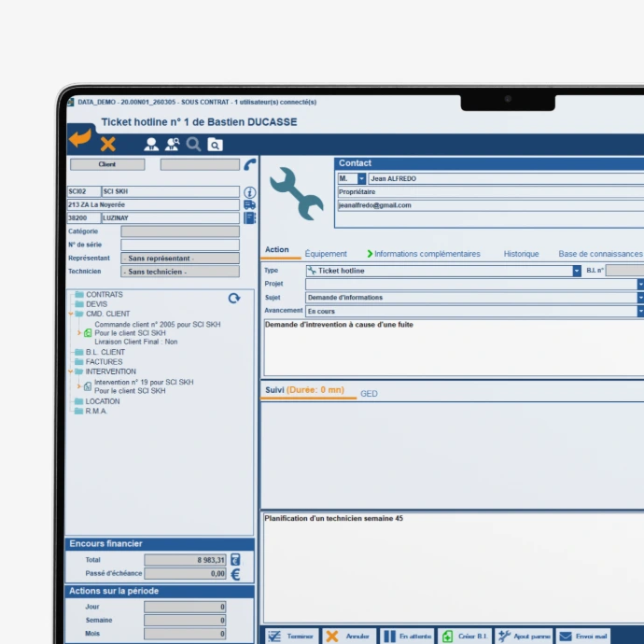Open client info circle icon
644x644 pixels.
(250, 192)
